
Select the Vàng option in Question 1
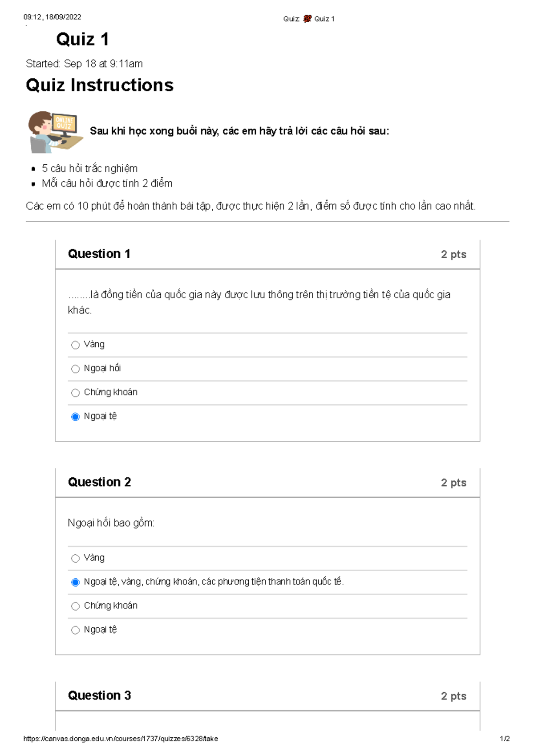[x=75, y=345]
